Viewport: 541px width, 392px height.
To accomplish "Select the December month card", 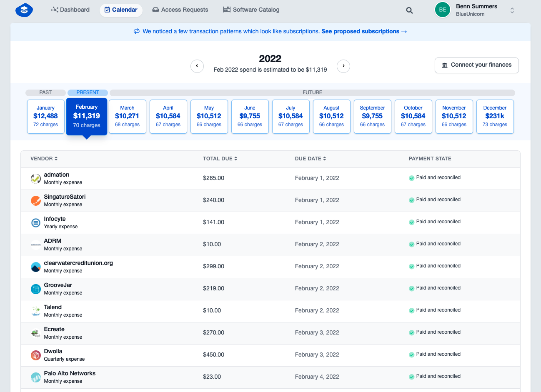I will click(x=495, y=117).
